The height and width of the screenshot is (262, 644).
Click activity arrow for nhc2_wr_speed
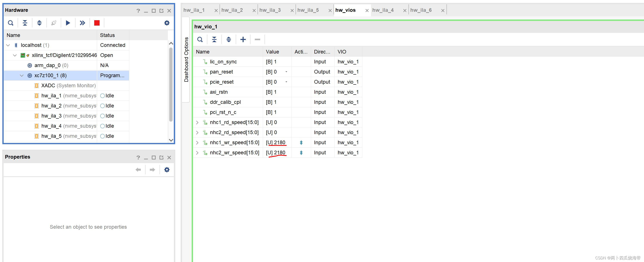(x=301, y=153)
